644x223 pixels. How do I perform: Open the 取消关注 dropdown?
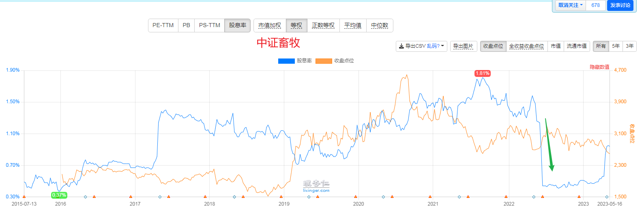(571, 5)
